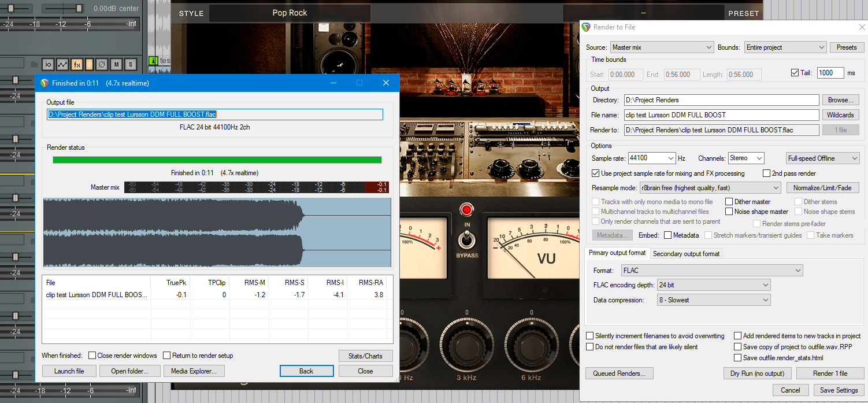The image size is (868, 403).
Task: Uncheck Use project sample rate for mixing
Action: [x=596, y=173]
